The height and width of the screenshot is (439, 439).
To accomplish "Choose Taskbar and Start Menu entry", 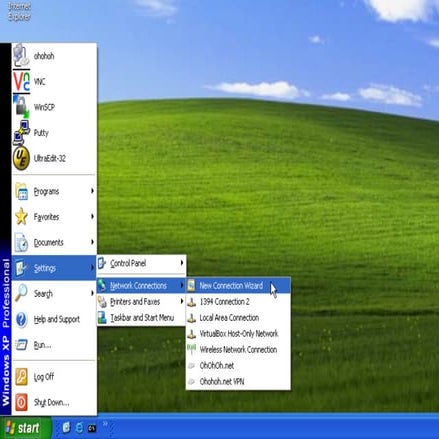I will 141,318.
